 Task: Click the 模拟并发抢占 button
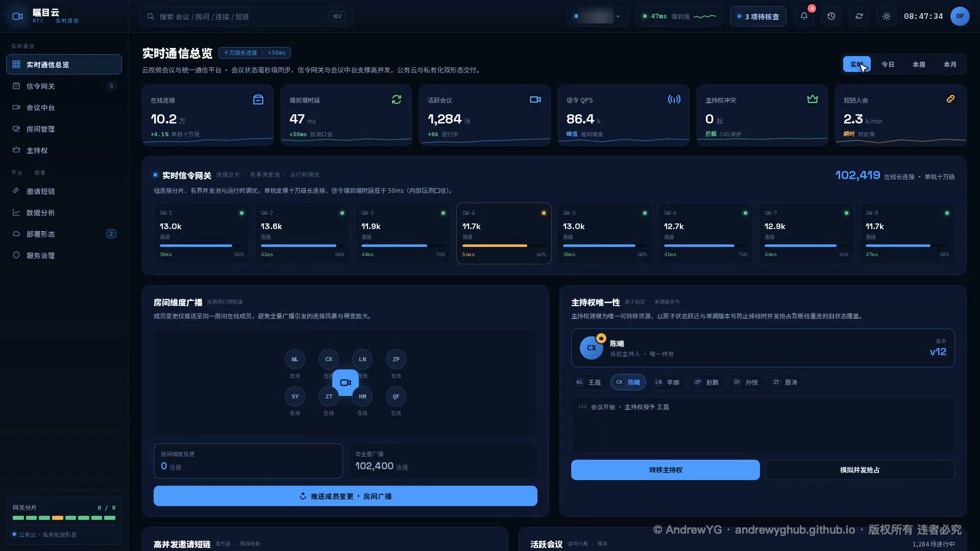coord(860,470)
